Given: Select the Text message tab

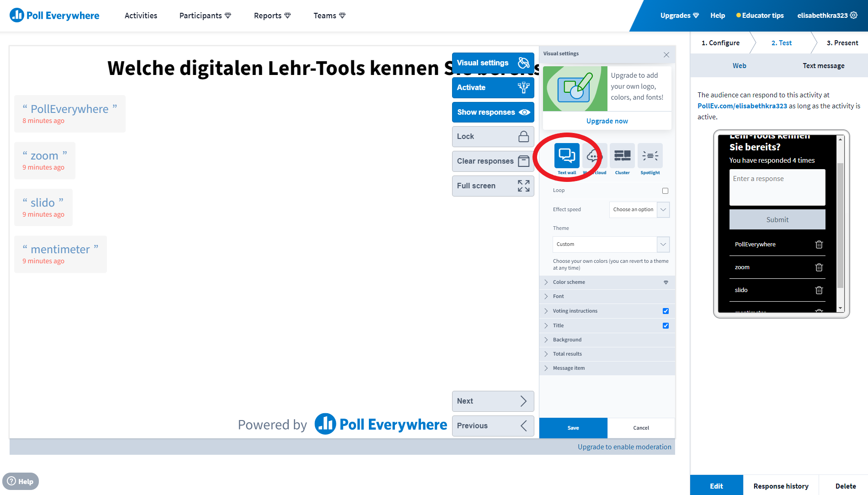Looking at the screenshot, I should click(x=823, y=66).
